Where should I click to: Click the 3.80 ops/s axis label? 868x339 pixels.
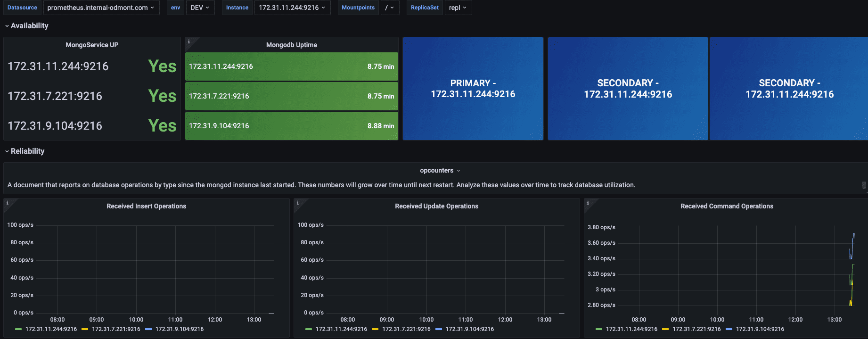coord(601,227)
